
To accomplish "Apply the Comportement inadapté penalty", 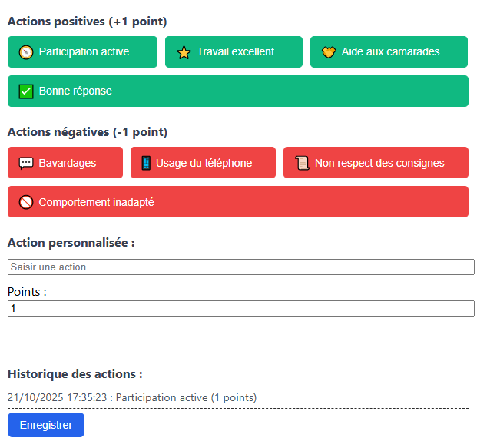I will [x=238, y=202].
